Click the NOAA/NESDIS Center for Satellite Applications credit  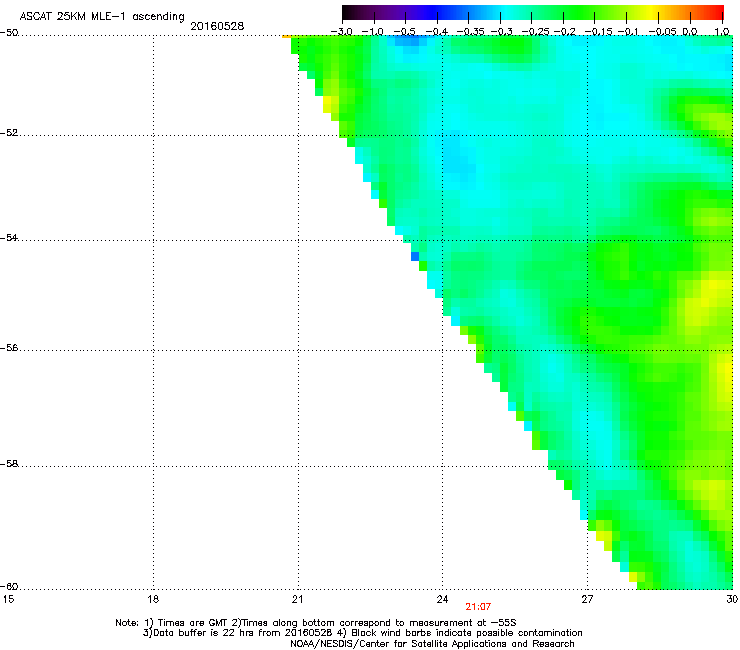tap(432, 644)
